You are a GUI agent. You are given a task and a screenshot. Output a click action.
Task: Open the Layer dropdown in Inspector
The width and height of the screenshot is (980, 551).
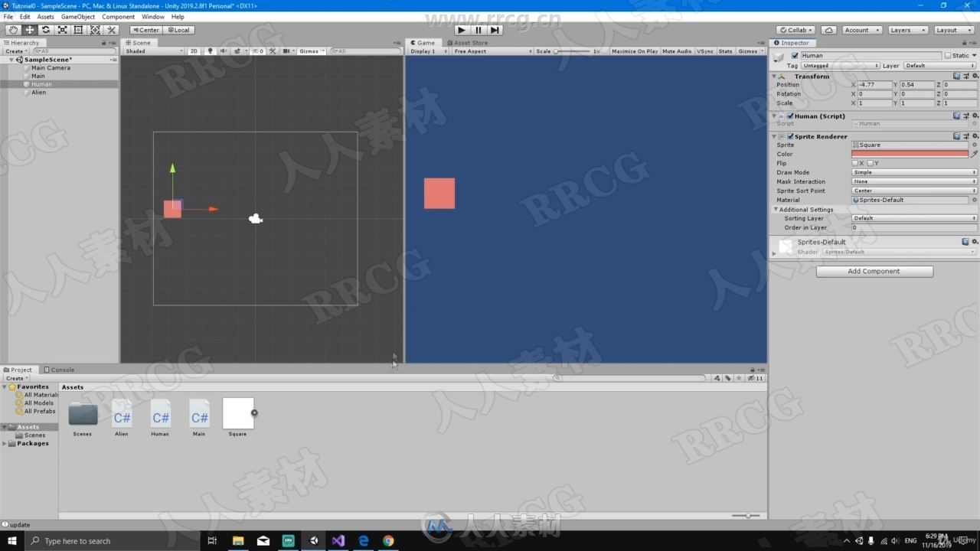(x=940, y=66)
